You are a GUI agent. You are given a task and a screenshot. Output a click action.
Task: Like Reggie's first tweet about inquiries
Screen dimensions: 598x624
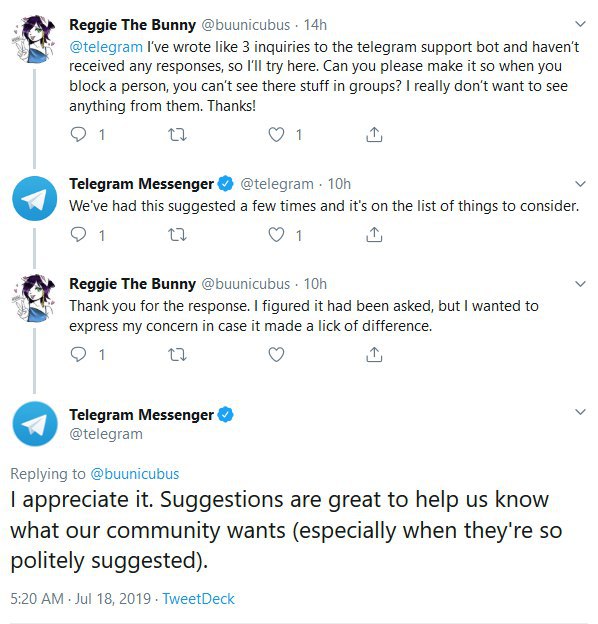[276, 135]
